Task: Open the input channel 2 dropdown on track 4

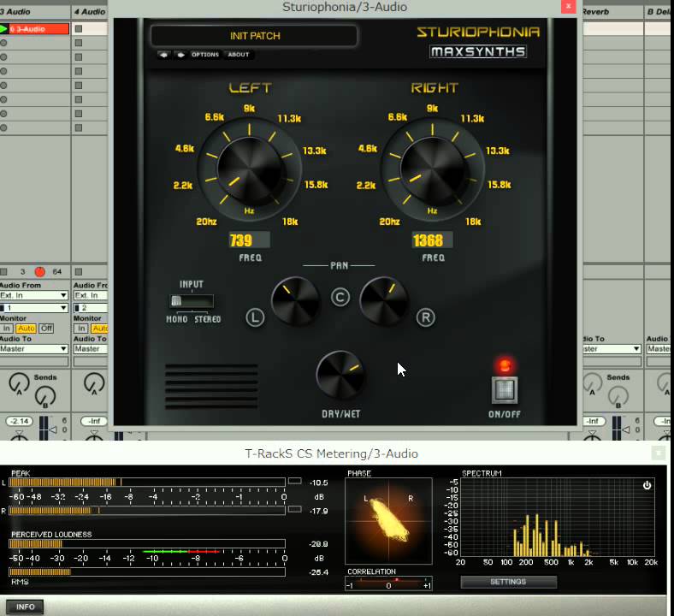Action: (x=91, y=308)
